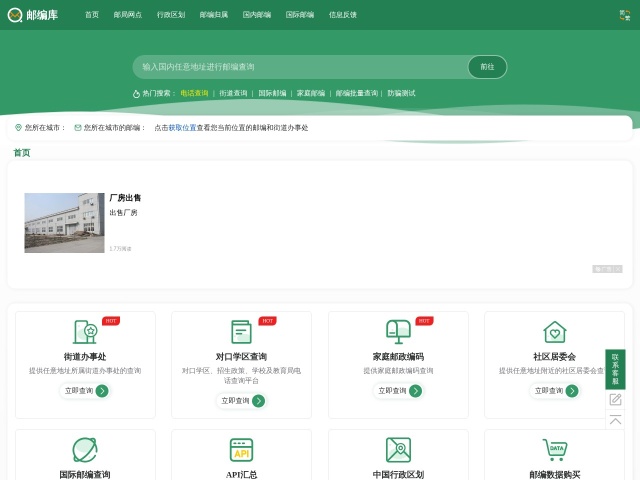Viewport: 640px width, 480px height.
Task: Click the 联系客服 side button
Action: [x=615, y=369]
